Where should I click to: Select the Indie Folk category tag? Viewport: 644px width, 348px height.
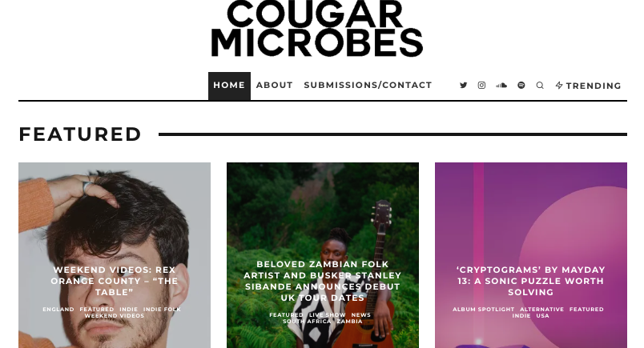tap(162, 309)
